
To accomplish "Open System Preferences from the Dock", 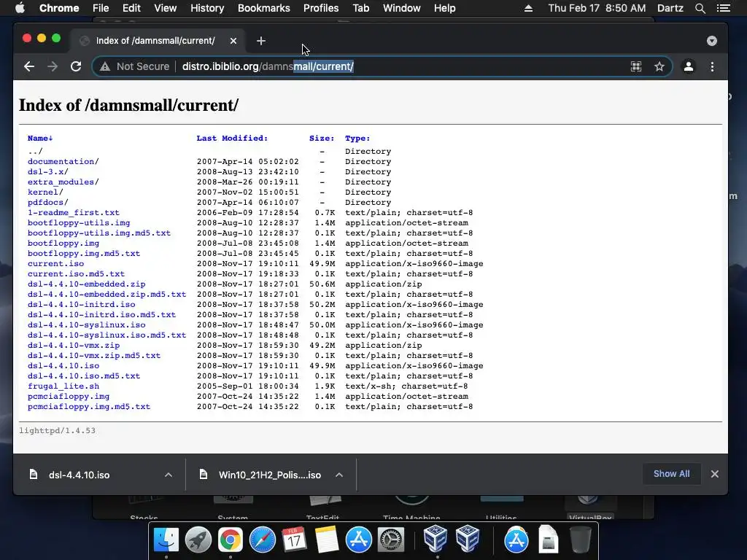I will [x=391, y=540].
